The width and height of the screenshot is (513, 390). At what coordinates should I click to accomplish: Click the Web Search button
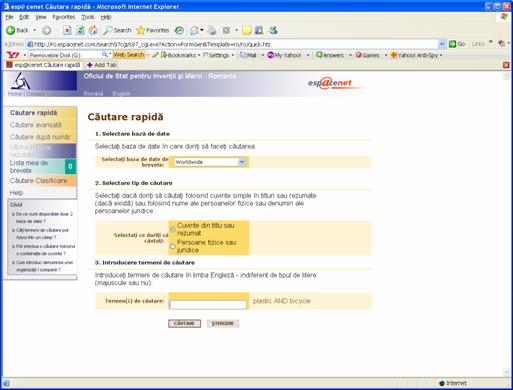tap(129, 54)
